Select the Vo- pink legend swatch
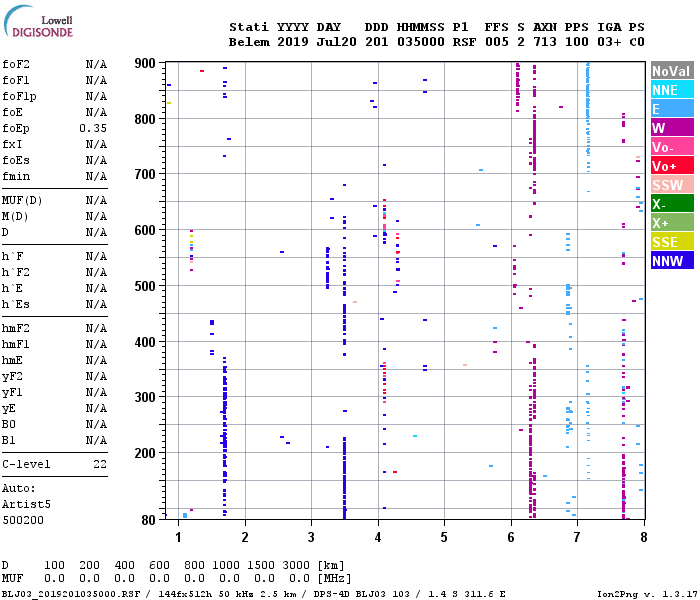This screenshot has width=700, height=600. [x=672, y=146]
